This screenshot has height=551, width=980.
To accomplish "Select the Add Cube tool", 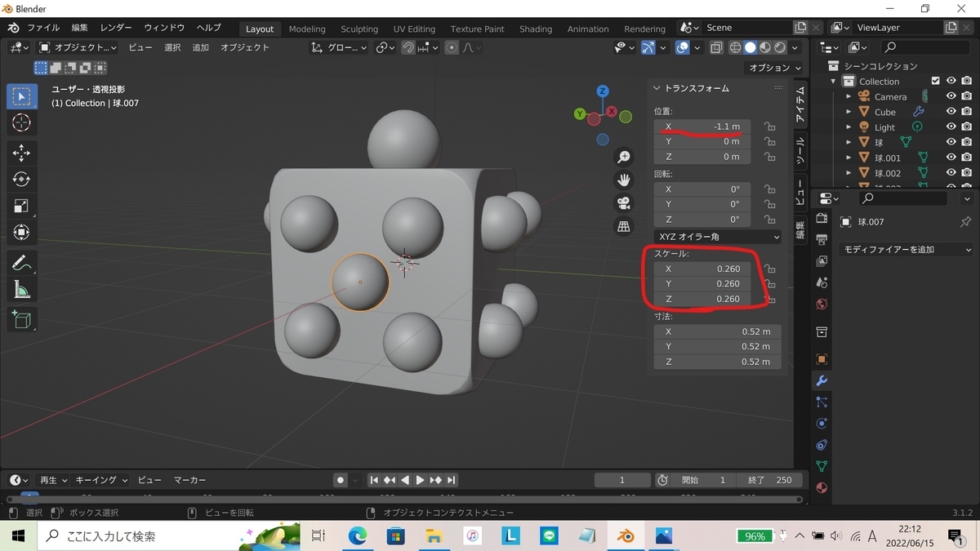I will point(22,319).
